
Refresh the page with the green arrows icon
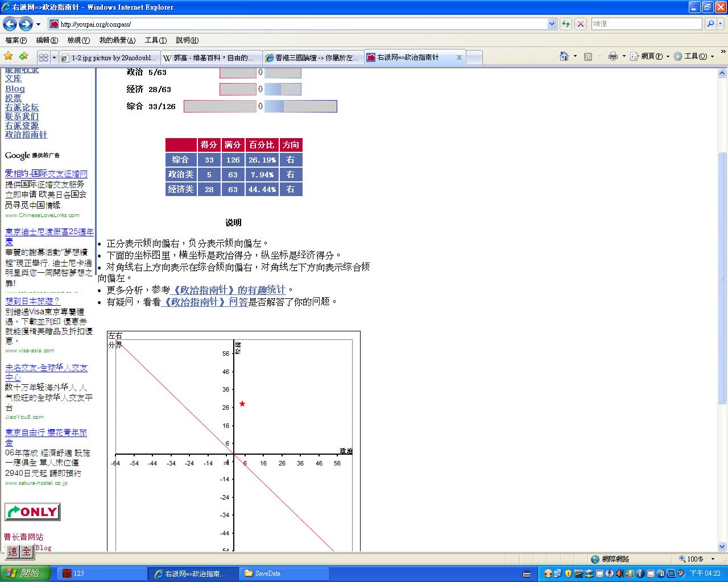click(x=566, y=24)
